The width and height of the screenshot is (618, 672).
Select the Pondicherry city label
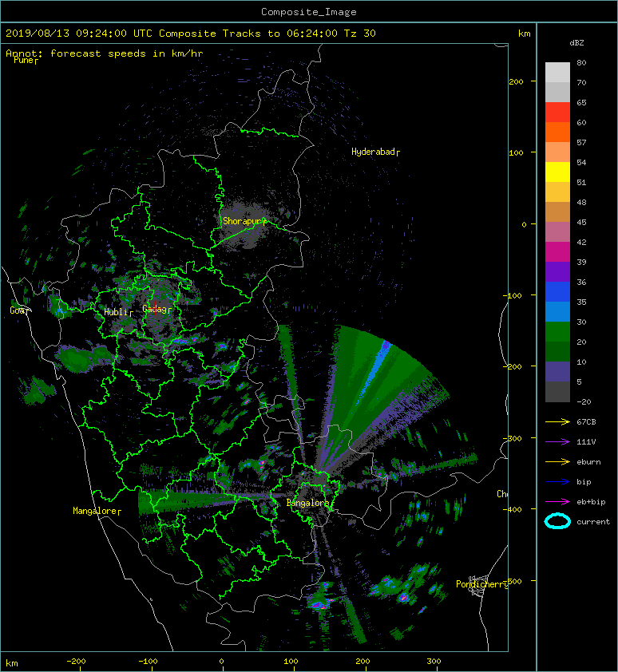click(481, 584)
